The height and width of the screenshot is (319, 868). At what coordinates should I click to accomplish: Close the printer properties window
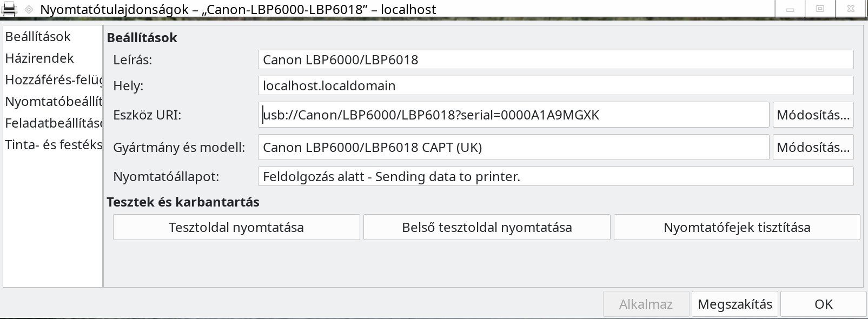(x=851, y=9)
